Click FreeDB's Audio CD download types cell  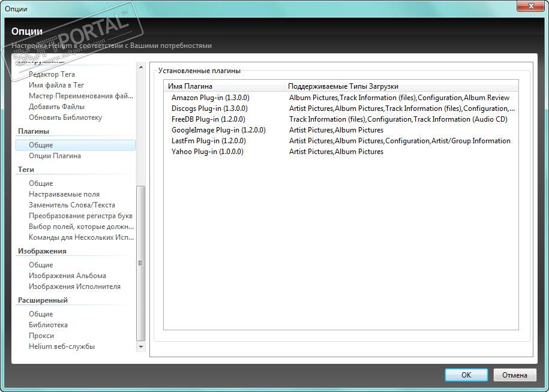click(398, 119)
